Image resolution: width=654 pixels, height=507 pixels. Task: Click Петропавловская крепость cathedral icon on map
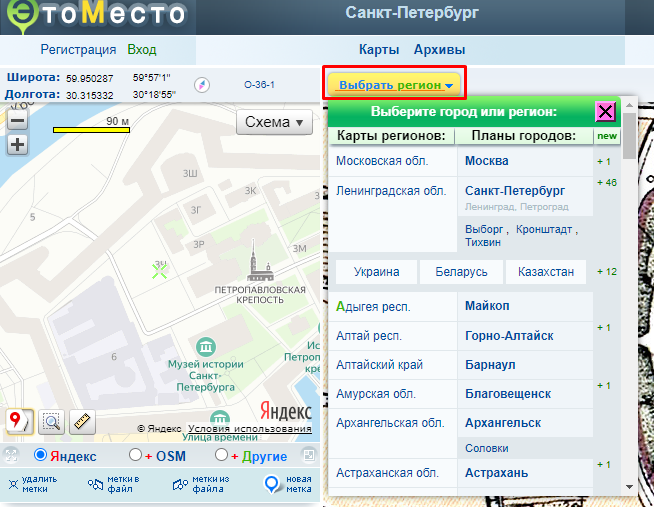coord(259,261)
